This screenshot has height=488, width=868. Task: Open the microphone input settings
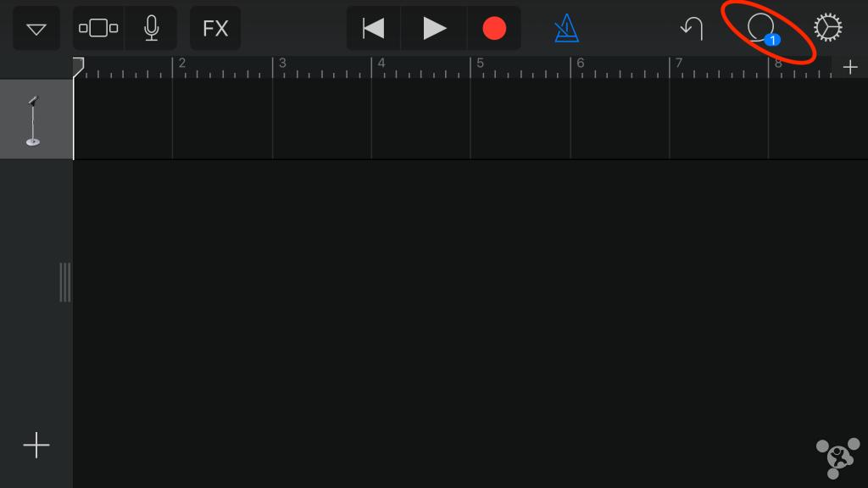(151, 28)
